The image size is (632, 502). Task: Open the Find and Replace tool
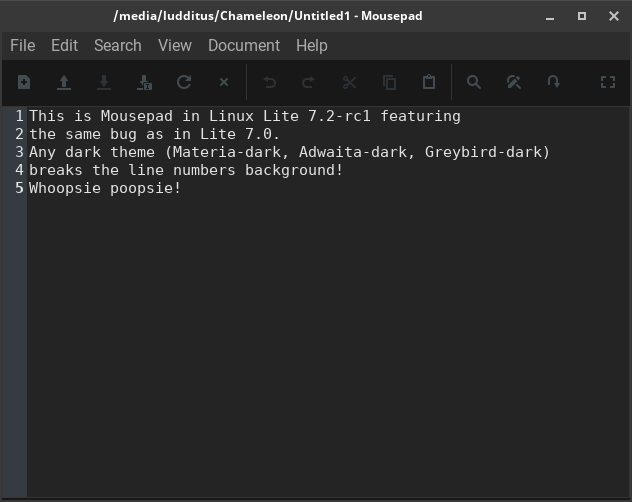pyautogui.click(x=514, y=83)
